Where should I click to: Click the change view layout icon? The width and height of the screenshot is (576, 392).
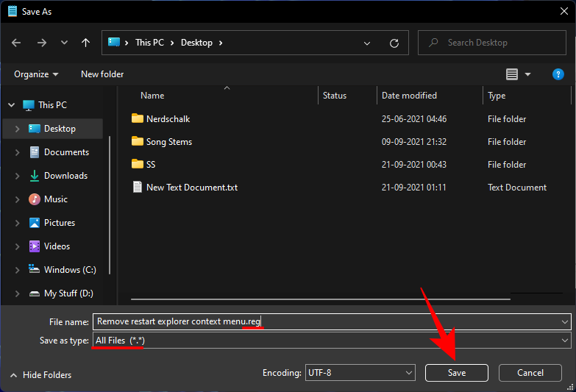click(x=513, y=74)
